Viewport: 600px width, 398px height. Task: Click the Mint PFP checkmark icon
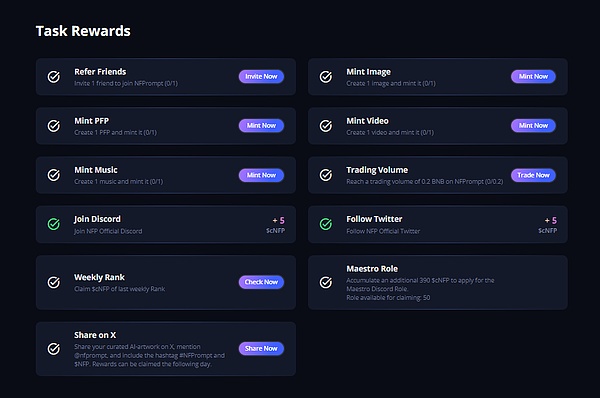click(x=54, y=126)
